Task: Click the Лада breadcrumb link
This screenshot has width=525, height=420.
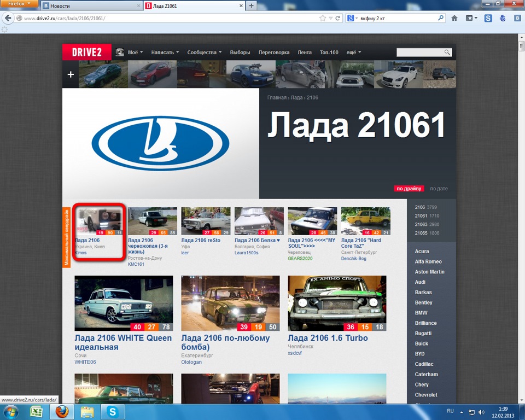Action: [x=296, y=97]
